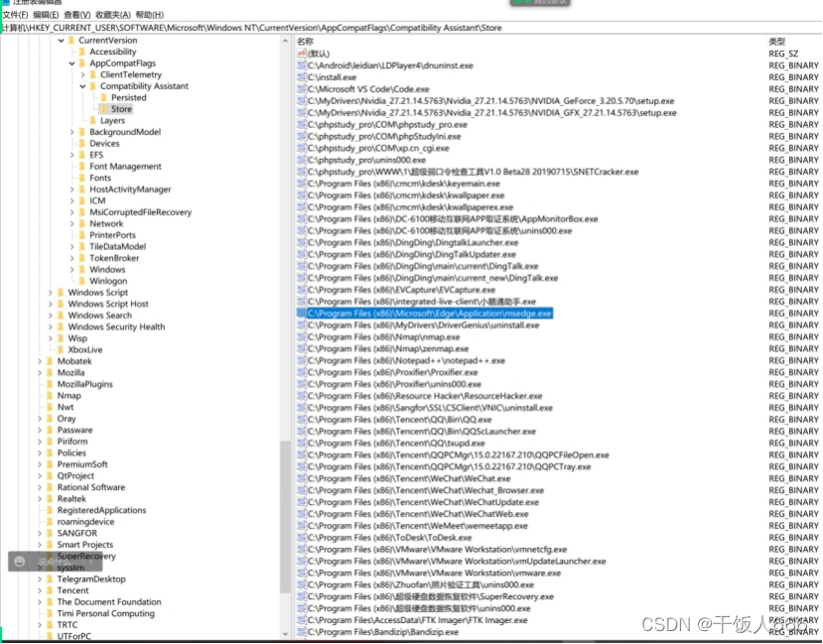Expand the Mozilla tree node
This screenshot has height=644, width=823.
point(40,373)
